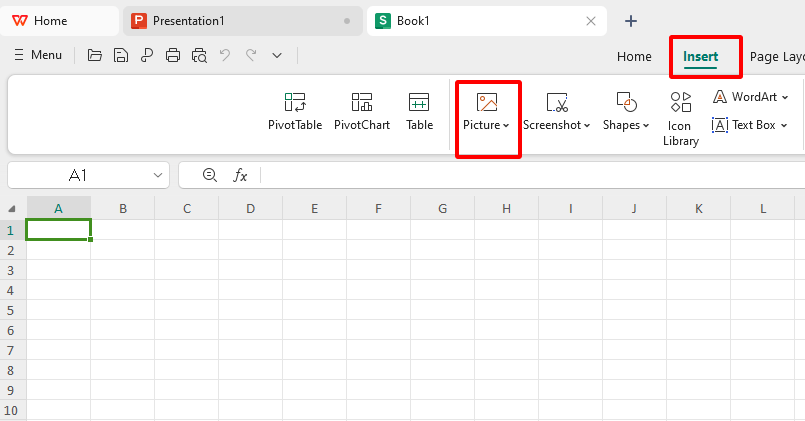Open the WPS Home tab
This screenshot has height=421, width=805.
click(59, 21)
